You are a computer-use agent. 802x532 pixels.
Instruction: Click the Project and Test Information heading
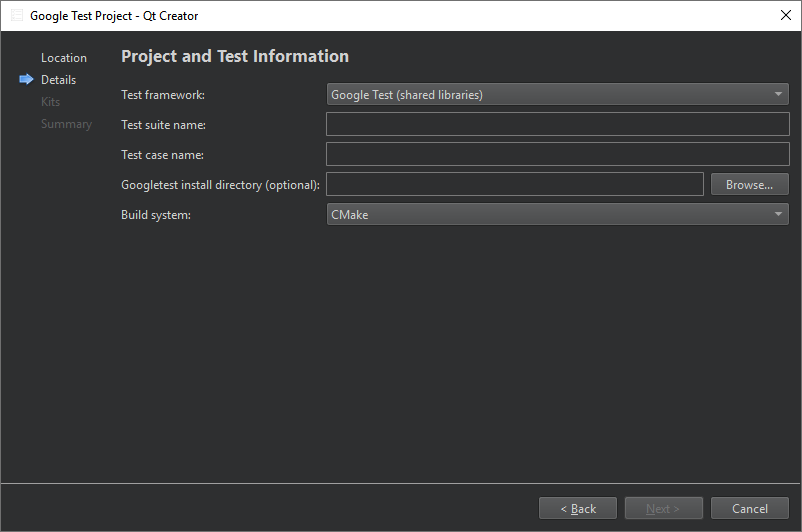[x=235, y=57]
